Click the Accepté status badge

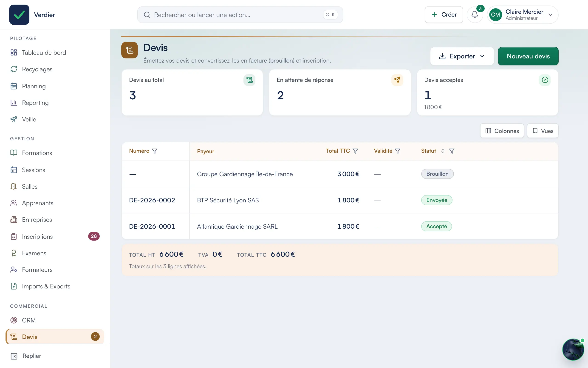tap(436, 226)
